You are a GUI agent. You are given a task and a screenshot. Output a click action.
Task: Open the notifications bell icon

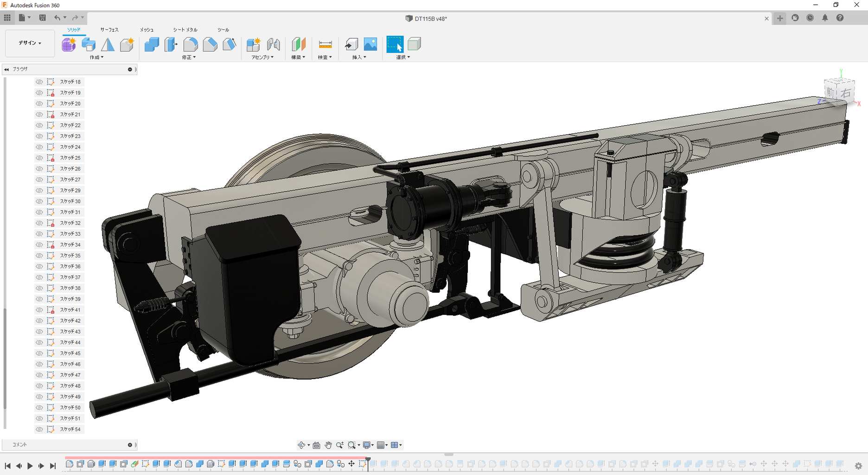pyautogui.click(x=825, y=18)
